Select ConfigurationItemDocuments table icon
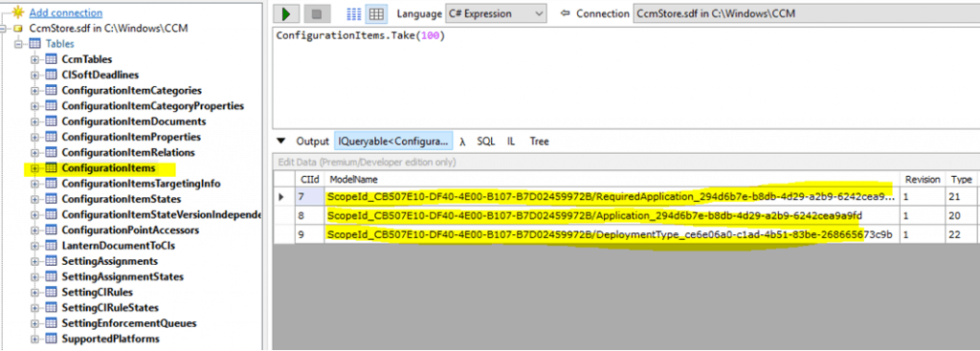 [52, 121]
